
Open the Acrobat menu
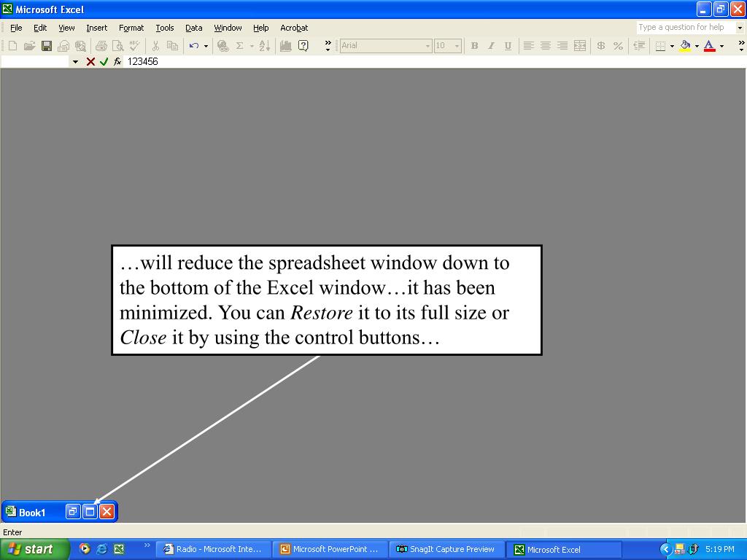[294, 28]
